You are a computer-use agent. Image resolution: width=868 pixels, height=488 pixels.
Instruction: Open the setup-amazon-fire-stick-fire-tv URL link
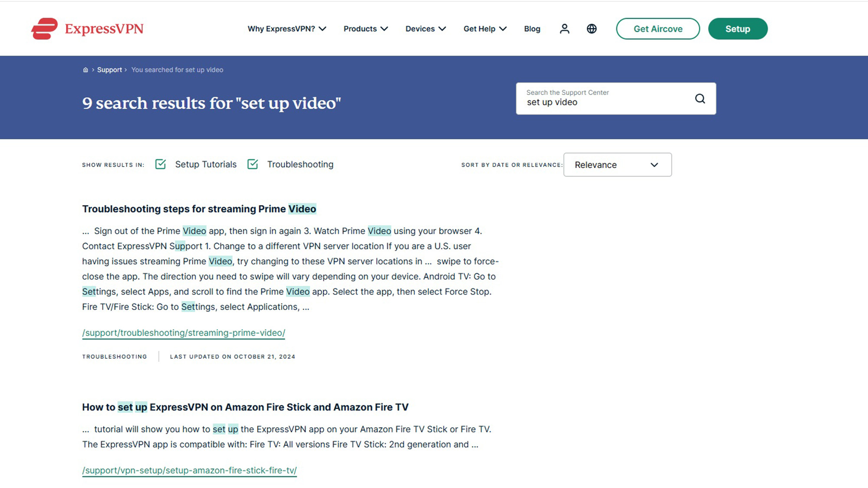point(189,470)
